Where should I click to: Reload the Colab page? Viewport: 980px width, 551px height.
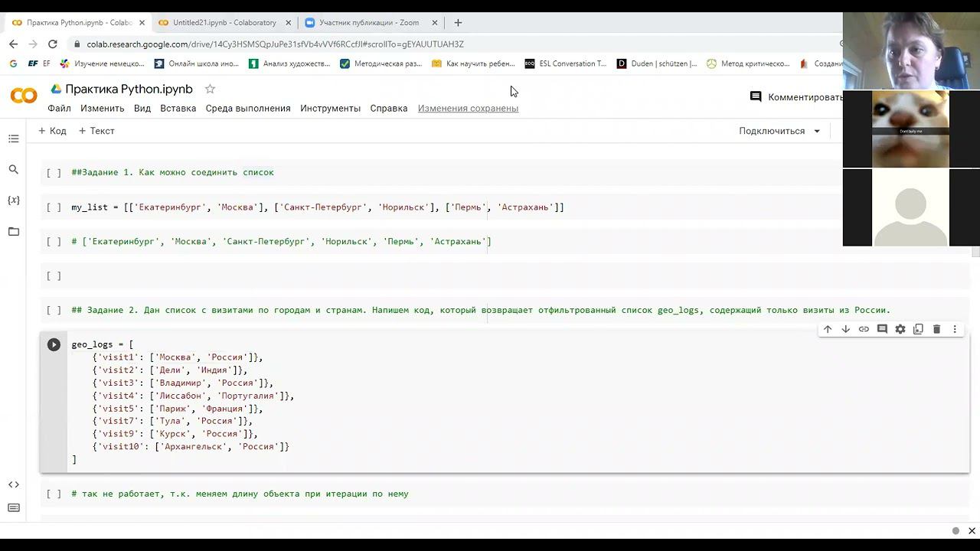click(x=52, y=44)
